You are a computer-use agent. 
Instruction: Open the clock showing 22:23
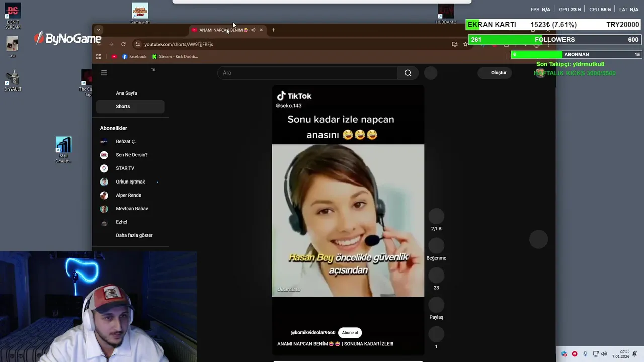[x=620, y=354]
